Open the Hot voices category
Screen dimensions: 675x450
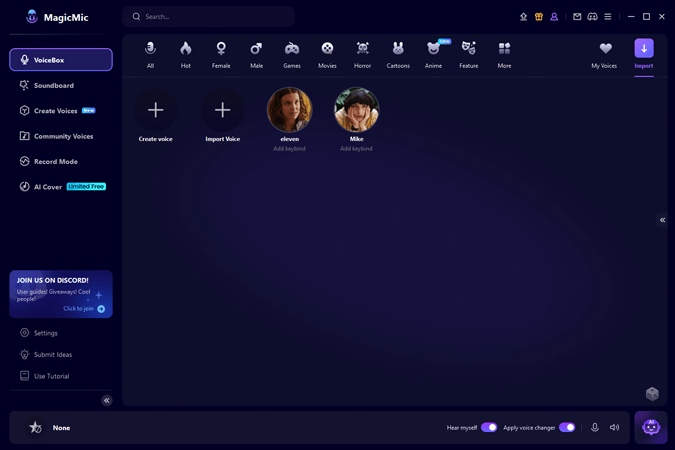point(186,54)
